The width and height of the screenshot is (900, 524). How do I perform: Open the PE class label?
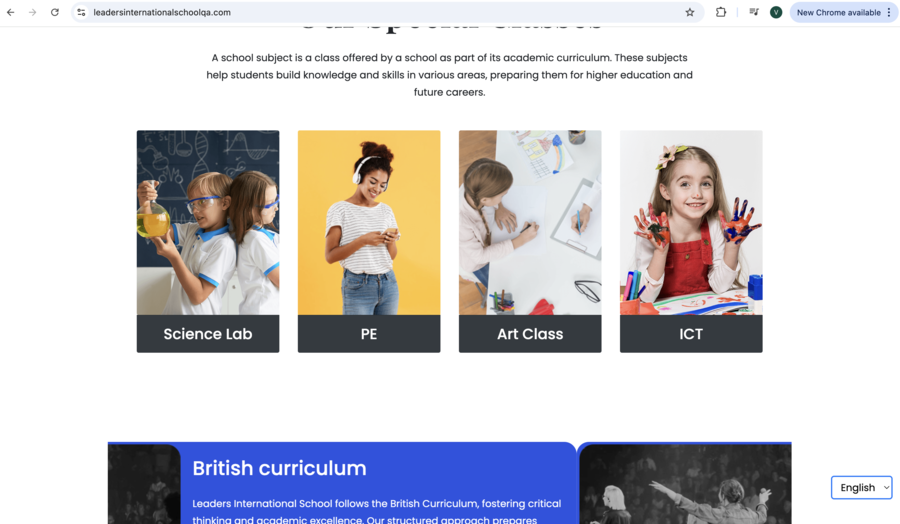(369, 333)
